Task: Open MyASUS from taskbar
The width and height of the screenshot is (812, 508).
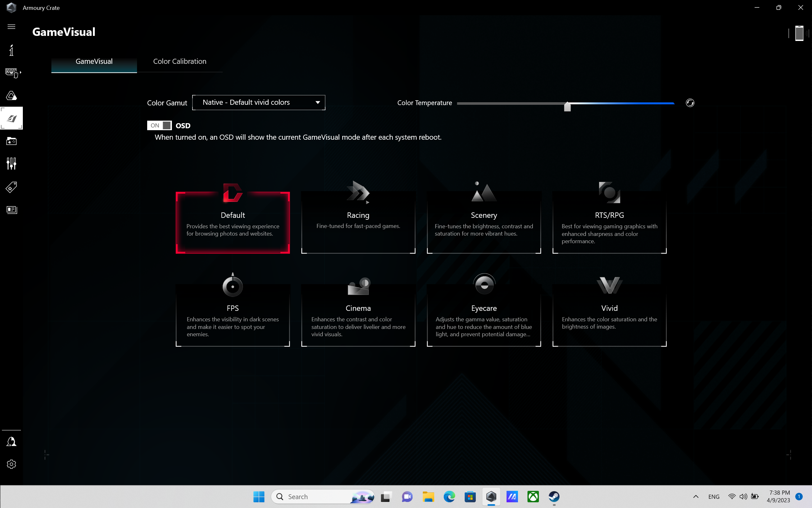Action: pos(512,497)
